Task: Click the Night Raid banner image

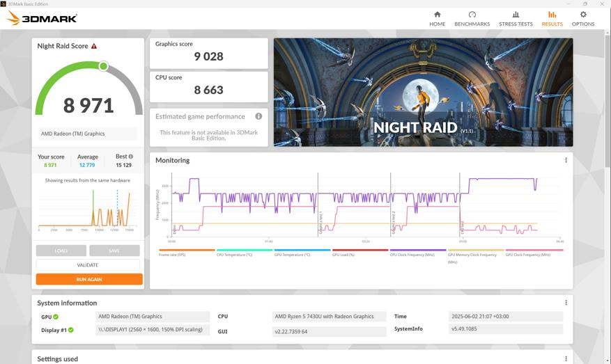Action: click(423, 93)
